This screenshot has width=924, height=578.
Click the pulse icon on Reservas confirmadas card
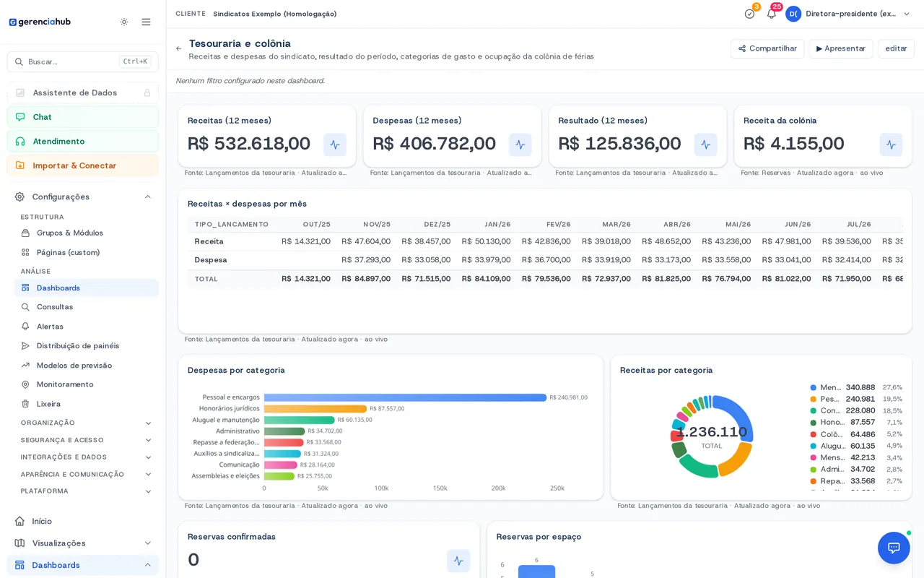tap(458, 561)
